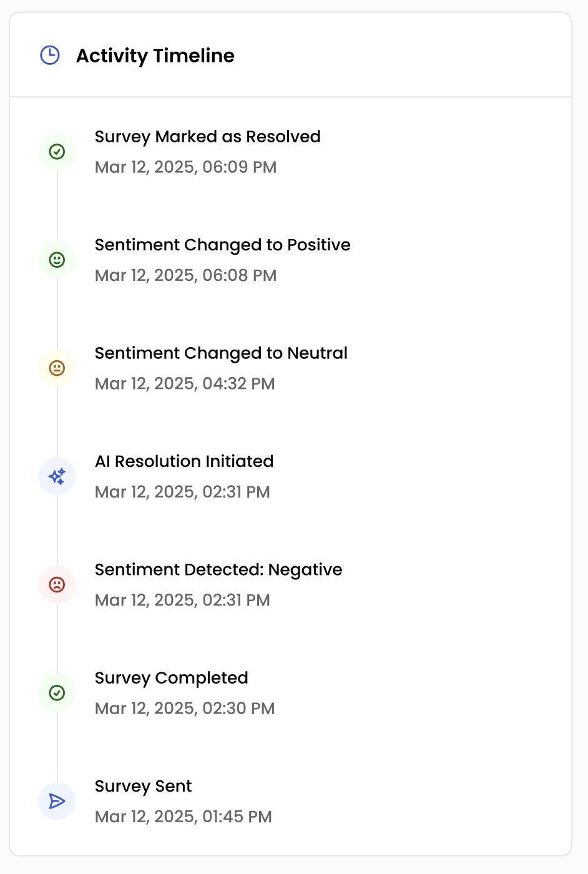
Task: Click the smiling face positive sentiment icon
Action: click(57, 260)
